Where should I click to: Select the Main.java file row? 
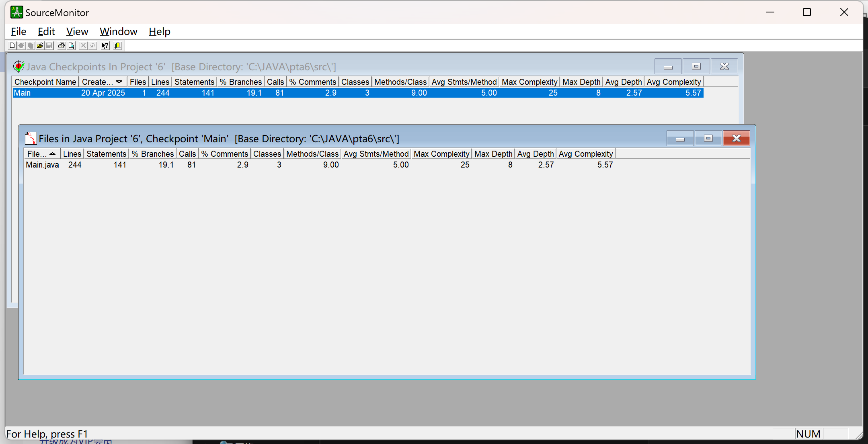point(42,165)
